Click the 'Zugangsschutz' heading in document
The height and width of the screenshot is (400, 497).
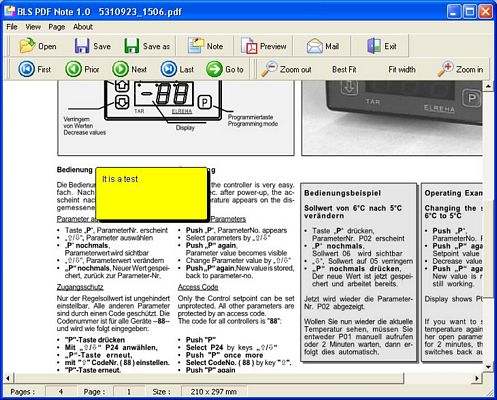pos(80,287)
